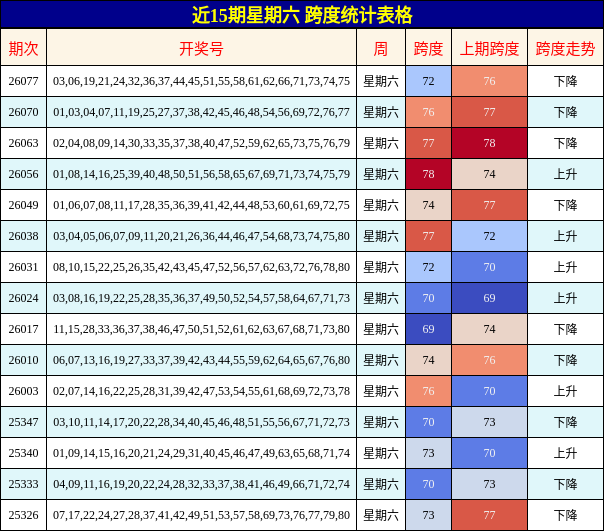Click 星期六 in row 26077
The image size is (604, 531).
(x=381, y=81)
